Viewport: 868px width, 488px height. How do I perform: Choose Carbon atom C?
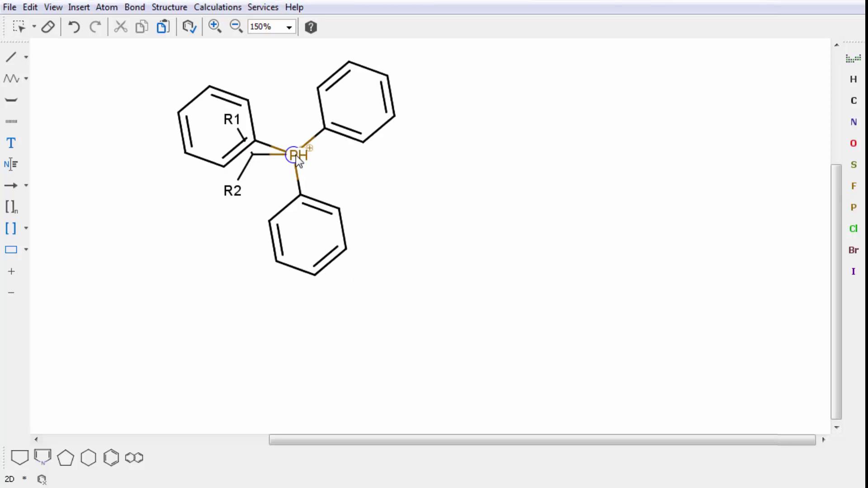tap(854, 101)
